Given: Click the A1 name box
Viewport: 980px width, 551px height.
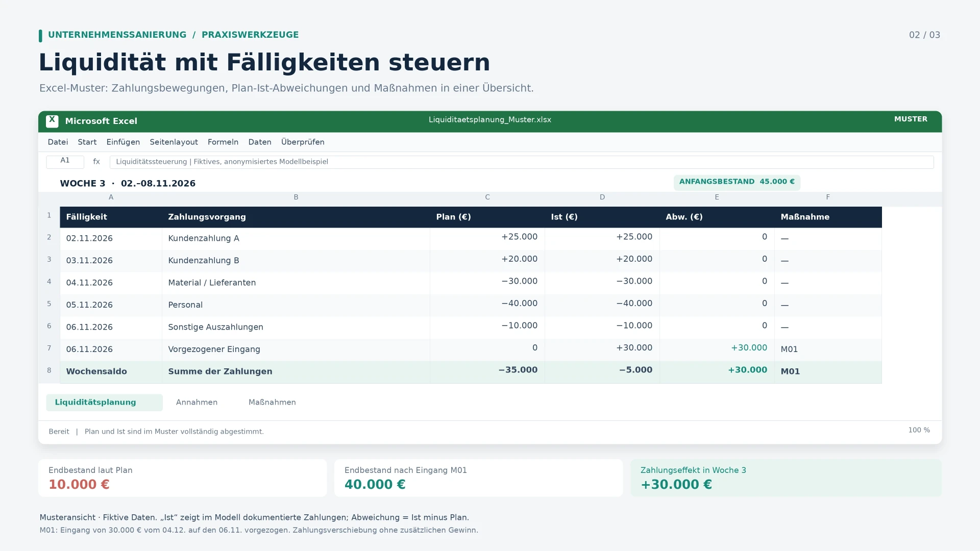Looking at the screenshot, I should pos(65,162).
